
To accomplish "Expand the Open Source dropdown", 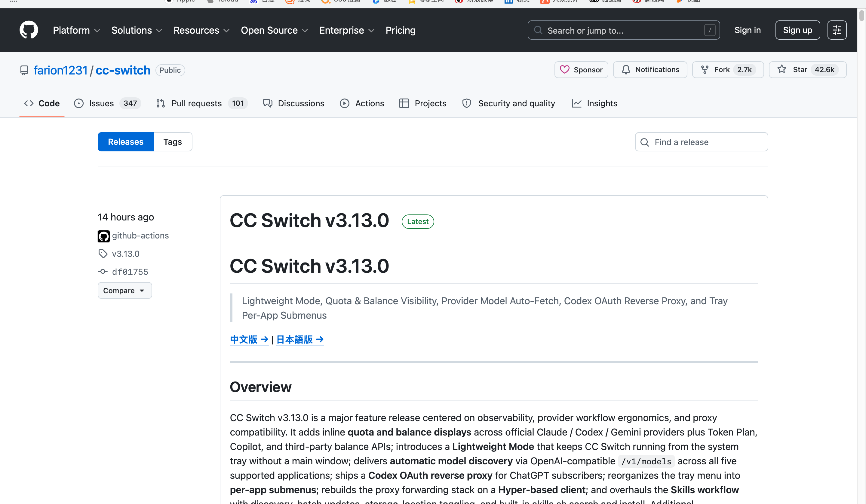I will tap(274, 30).
